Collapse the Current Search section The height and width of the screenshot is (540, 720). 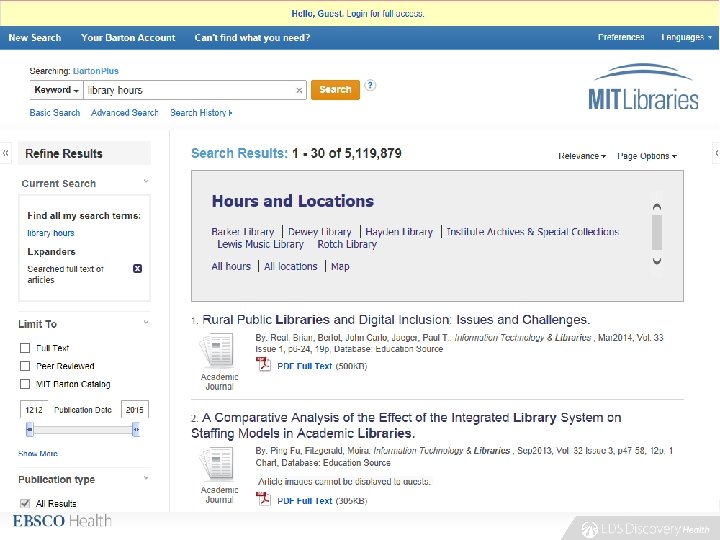click(146, 182)
